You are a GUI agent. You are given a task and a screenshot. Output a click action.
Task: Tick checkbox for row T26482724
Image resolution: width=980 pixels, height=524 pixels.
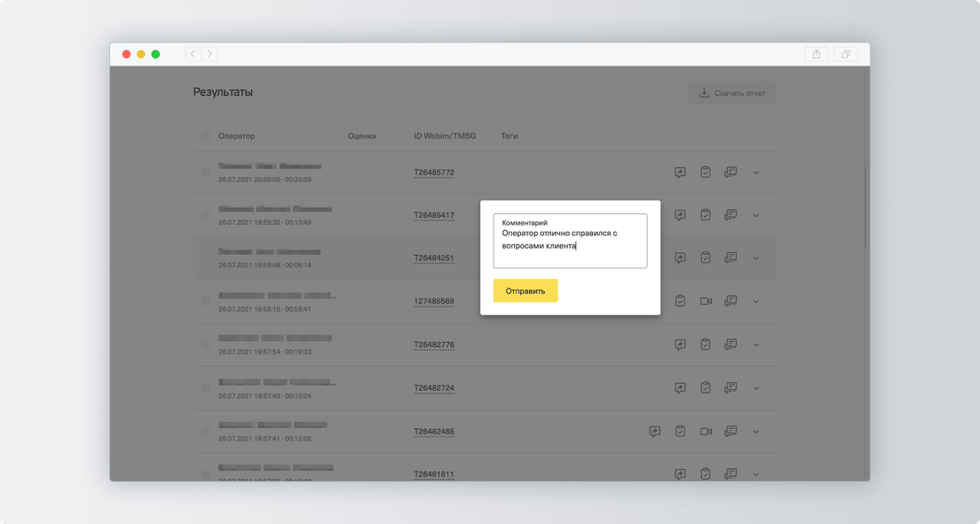(x=206, y=388)
